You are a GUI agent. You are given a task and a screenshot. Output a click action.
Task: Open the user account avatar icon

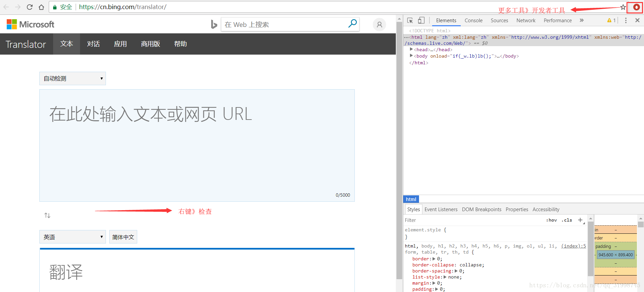(x=379, y=25)
